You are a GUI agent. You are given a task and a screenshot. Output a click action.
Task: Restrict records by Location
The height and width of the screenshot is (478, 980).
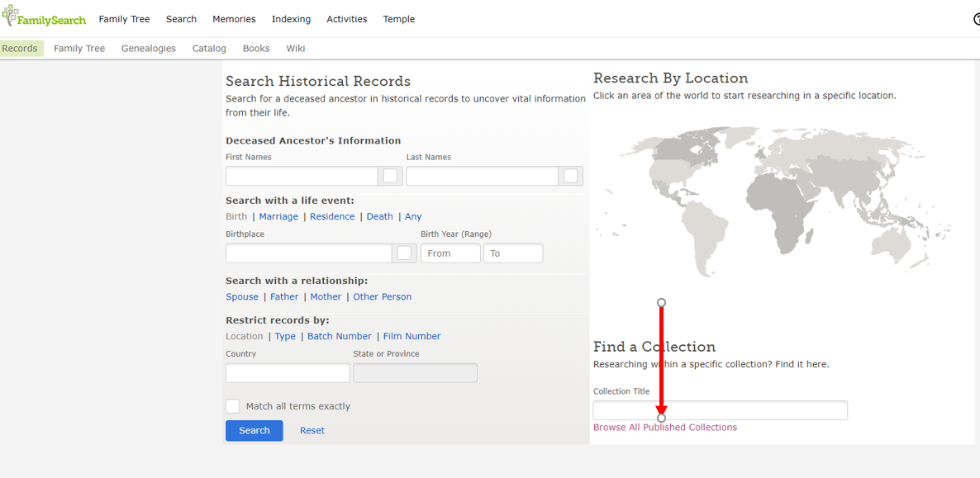click(245, 336)
